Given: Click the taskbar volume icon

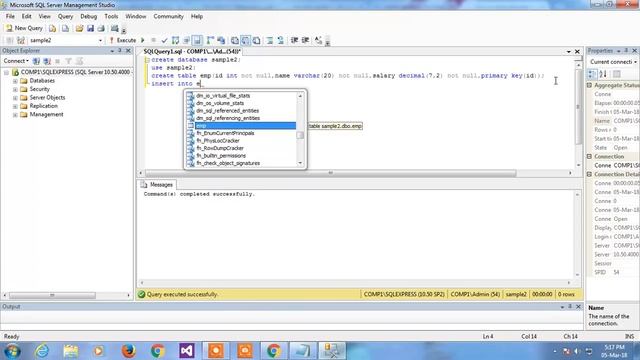Looking at the screenshot, I should click(x=577, y=351).
